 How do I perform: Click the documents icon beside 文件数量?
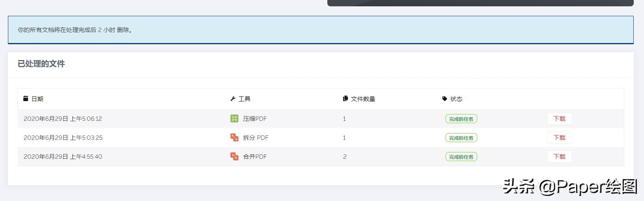pyautogui.click(x=346, y=98)
